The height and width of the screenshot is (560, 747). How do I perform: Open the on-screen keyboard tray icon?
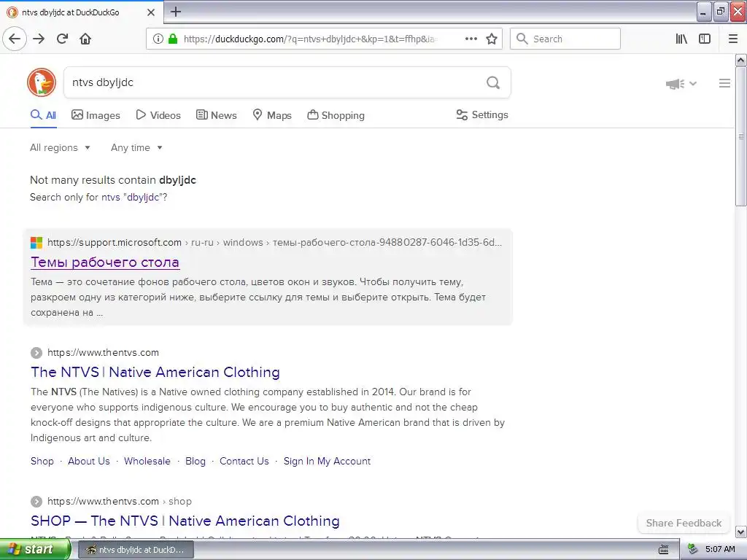663,550
